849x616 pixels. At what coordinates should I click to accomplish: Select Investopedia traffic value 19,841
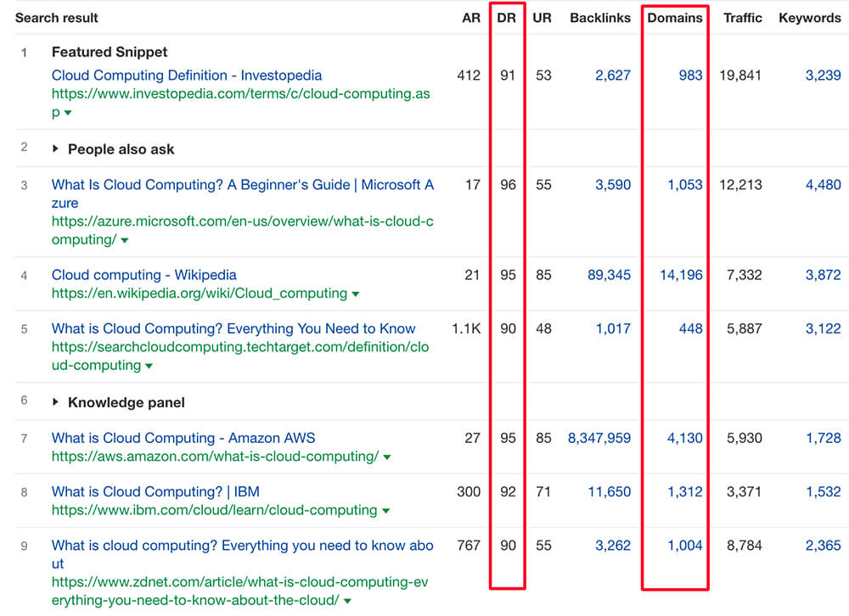click(x=740, y=76)
